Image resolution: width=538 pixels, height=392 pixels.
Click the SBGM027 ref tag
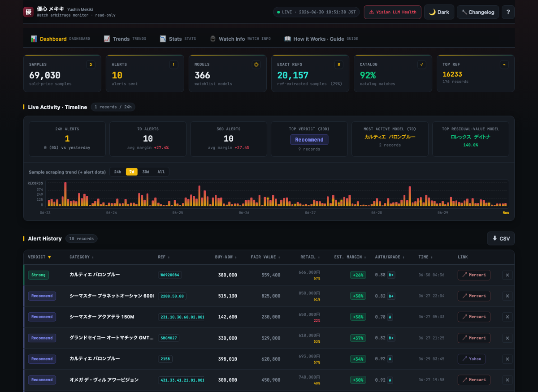coord(169,338)
